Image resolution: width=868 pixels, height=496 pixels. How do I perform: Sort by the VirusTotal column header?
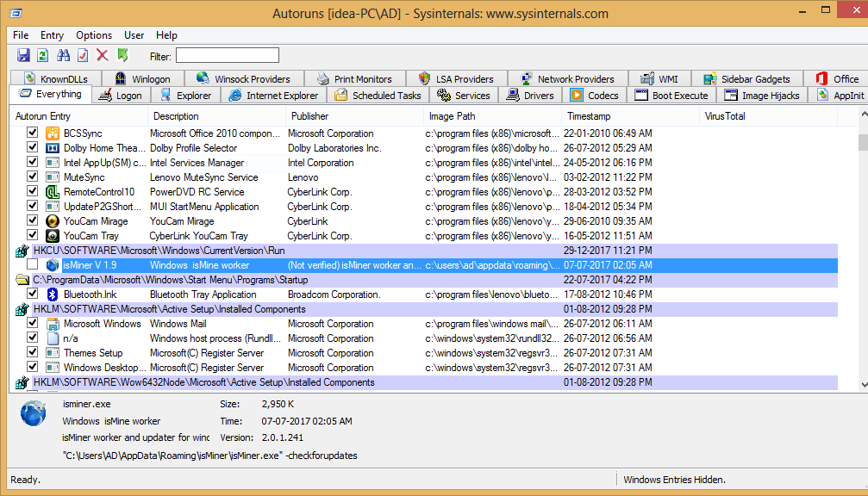tap(768, 116)
